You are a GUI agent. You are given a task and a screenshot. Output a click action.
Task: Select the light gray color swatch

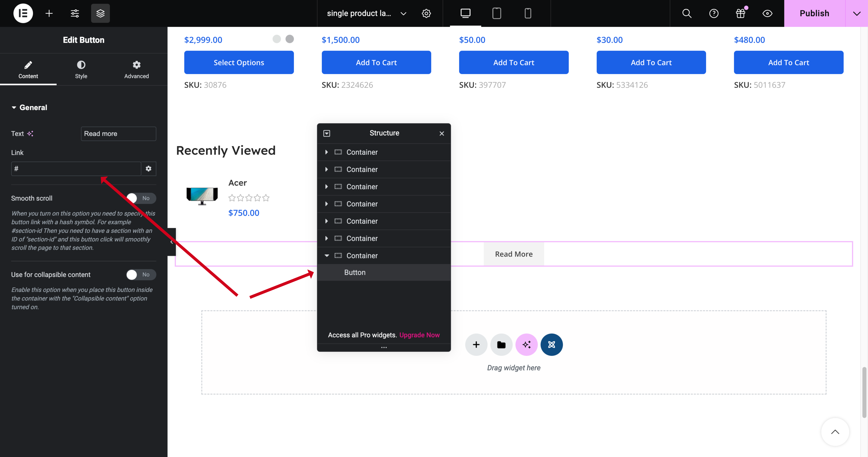point(277,39)
